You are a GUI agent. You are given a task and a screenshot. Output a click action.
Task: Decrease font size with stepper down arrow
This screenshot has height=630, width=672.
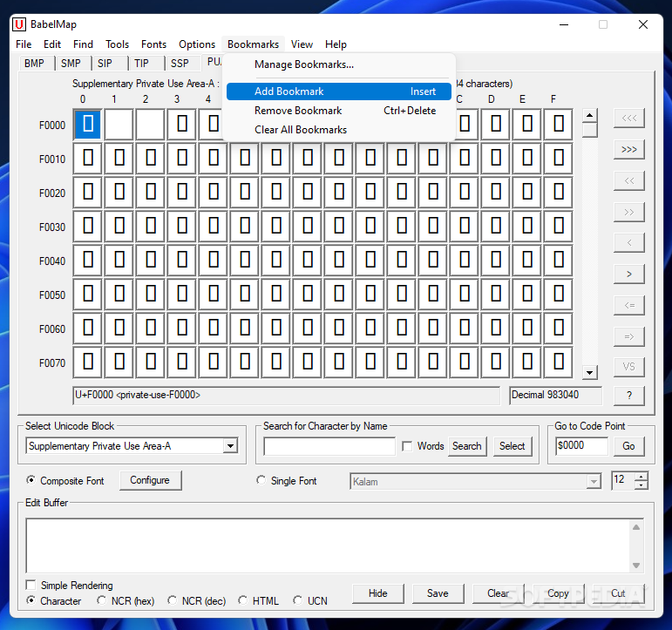coord(641,484)
